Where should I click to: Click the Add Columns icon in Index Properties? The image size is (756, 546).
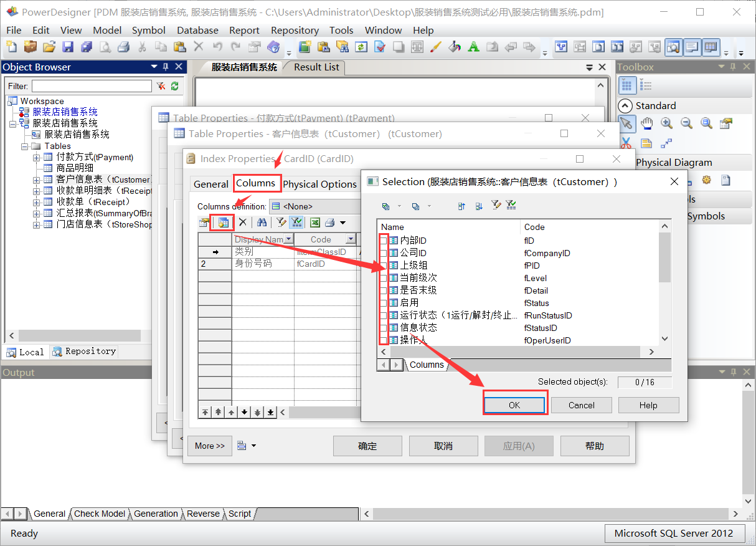(x=224, y=222)
